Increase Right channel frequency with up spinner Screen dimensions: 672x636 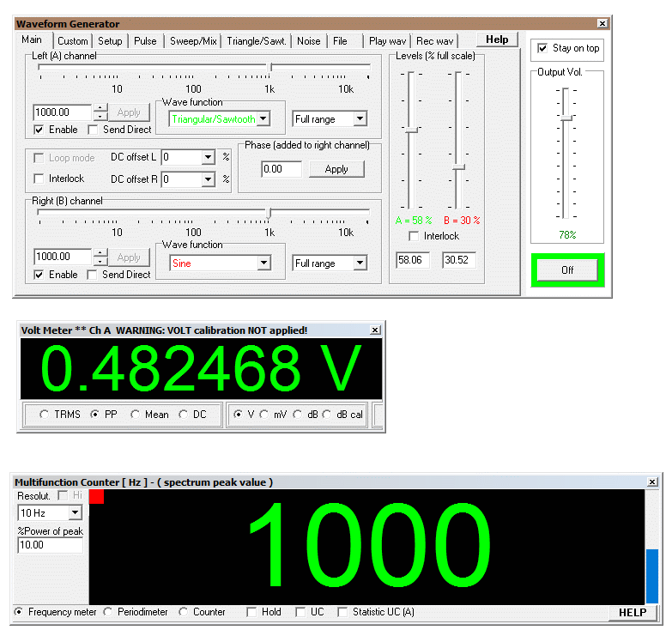click(x=100, y=252)
